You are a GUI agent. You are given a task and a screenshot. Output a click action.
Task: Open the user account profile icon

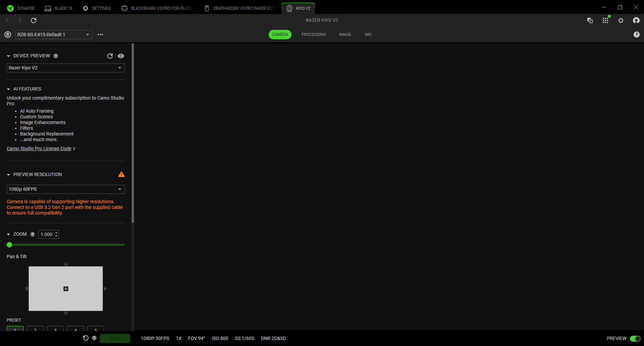636,20
